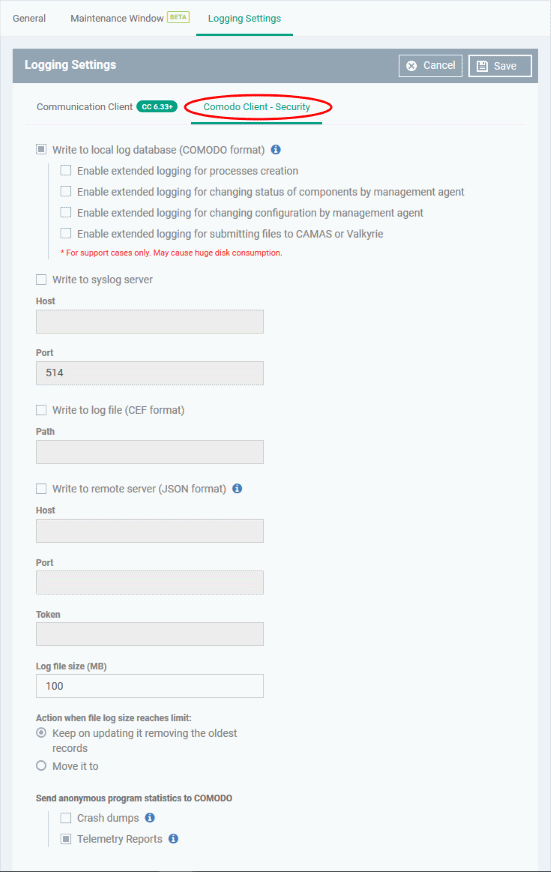Enable Write to remote server (JSON format)

(41, 488)
